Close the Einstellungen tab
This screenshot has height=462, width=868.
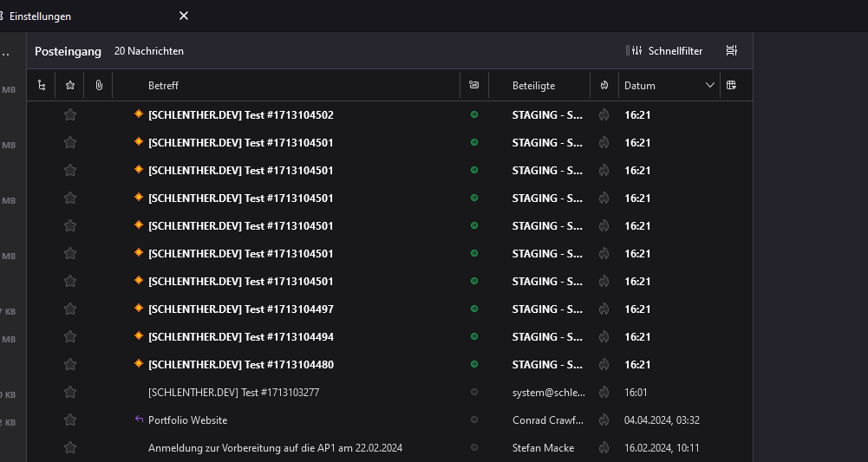pos(183,16)
